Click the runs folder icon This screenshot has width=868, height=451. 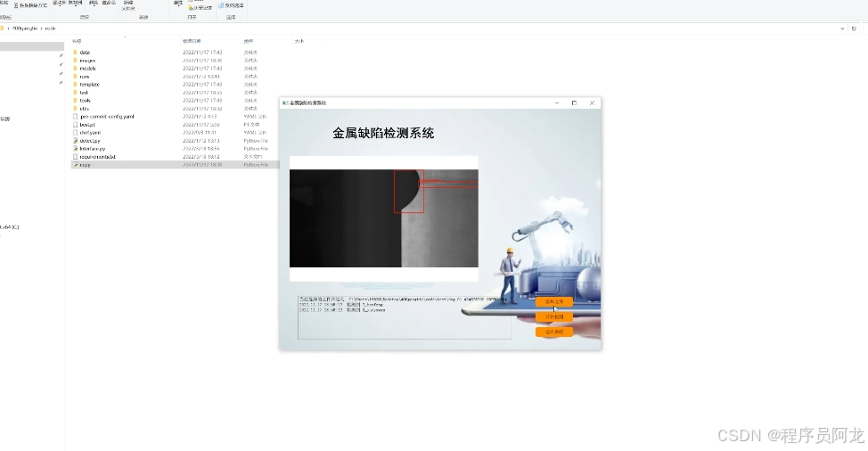pyautogui.click(x=75, y=77)
